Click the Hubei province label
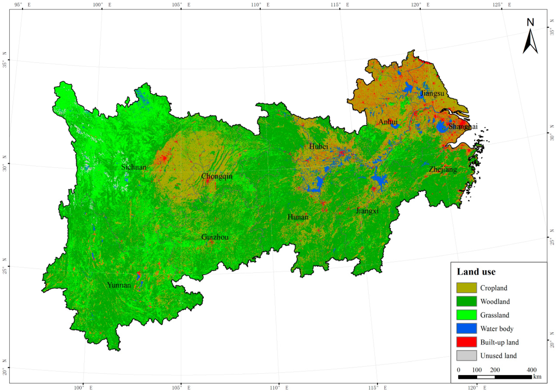The image size is (556, 392). point(318,146)
